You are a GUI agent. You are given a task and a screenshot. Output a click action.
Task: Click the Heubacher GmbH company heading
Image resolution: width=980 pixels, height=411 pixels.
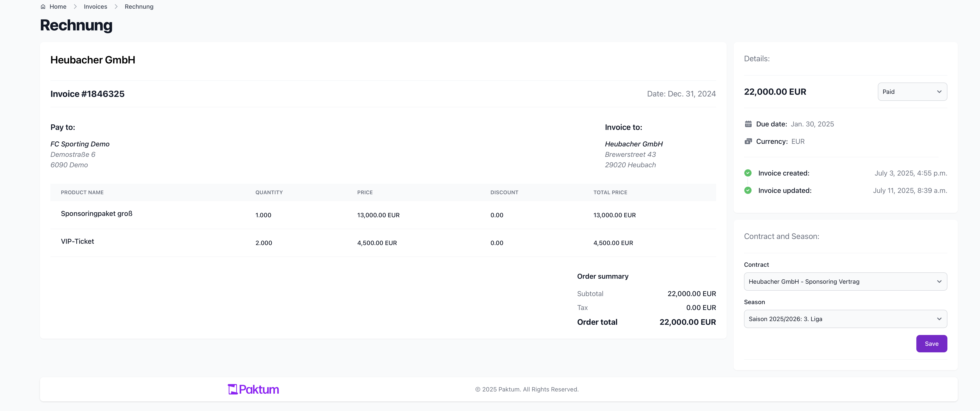93,60
